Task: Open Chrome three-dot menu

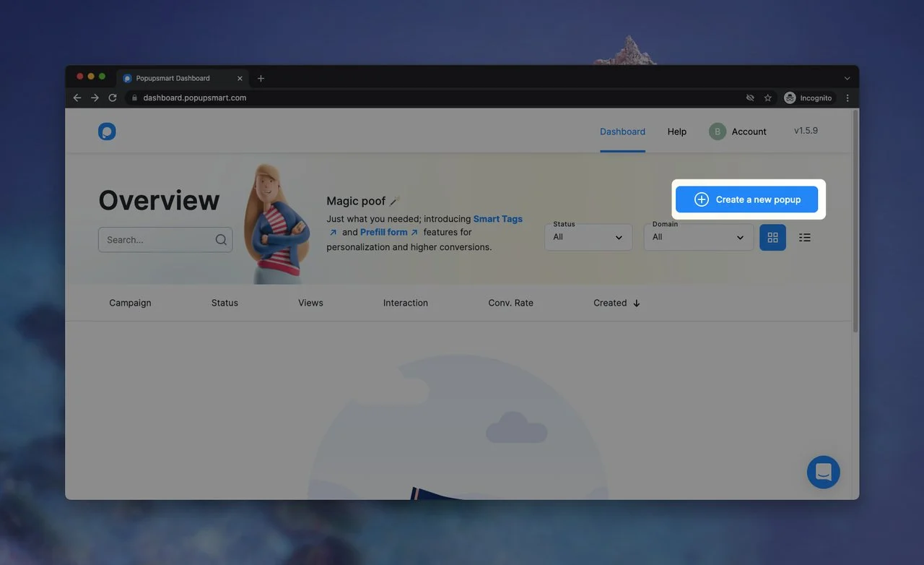Action: pyautogui.click(x=847, y=98)
